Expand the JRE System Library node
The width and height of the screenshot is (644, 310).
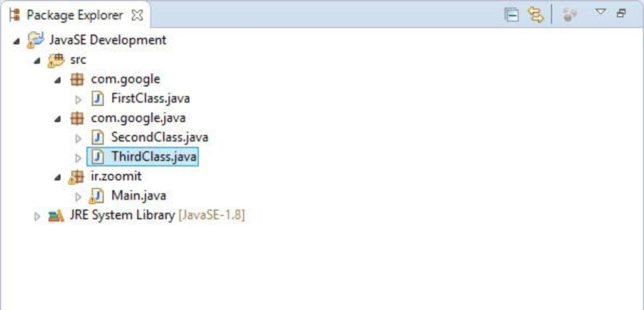click(37, 216)
